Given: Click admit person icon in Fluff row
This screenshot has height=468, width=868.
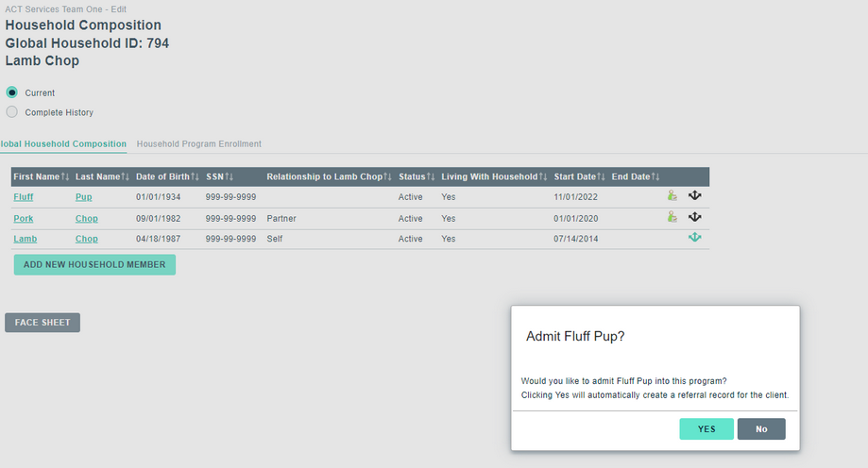Looking at the screenshot, I should 672,196.
